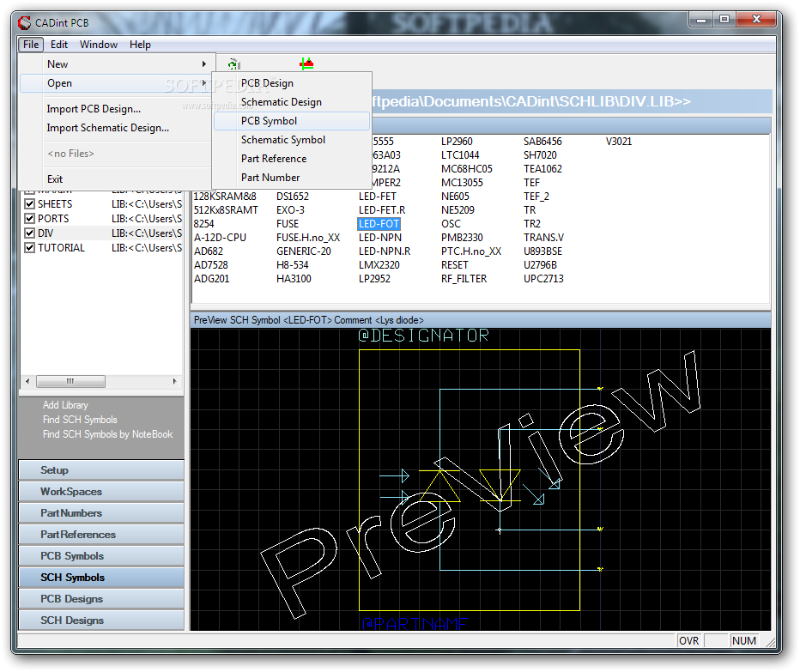Open the Help menu
Image resolution: width=800 pixels, height=672 pixels.
point(140,45)
